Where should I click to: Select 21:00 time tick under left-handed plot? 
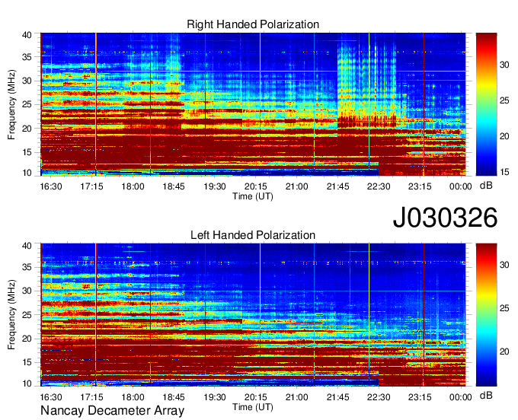(296, 397)
